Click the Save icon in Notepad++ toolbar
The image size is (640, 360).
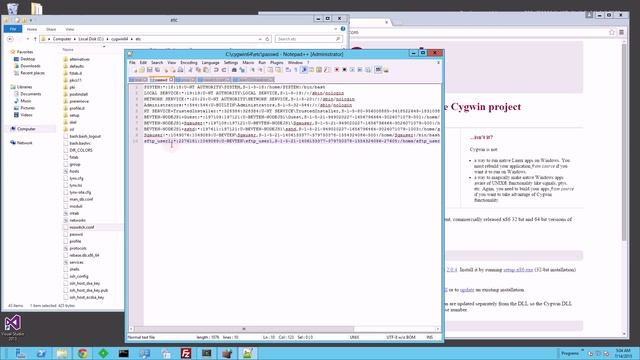(149, 70)
